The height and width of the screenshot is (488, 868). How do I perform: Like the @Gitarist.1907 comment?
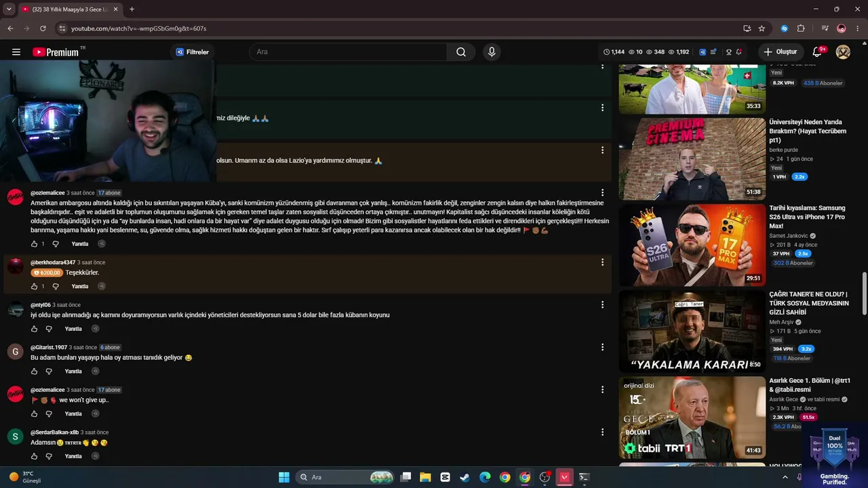coord(34,371)
